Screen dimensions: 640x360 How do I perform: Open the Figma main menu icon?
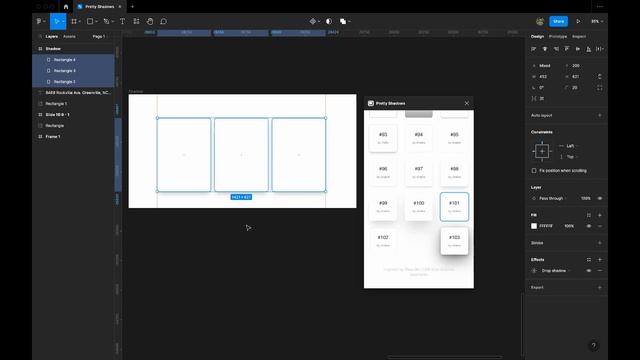[x=39, y=21]
